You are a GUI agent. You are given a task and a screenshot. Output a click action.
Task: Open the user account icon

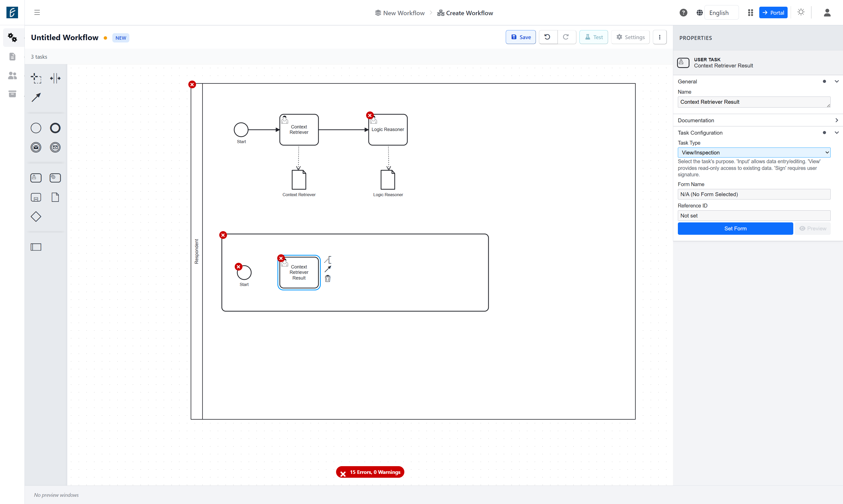click(827, 13)
